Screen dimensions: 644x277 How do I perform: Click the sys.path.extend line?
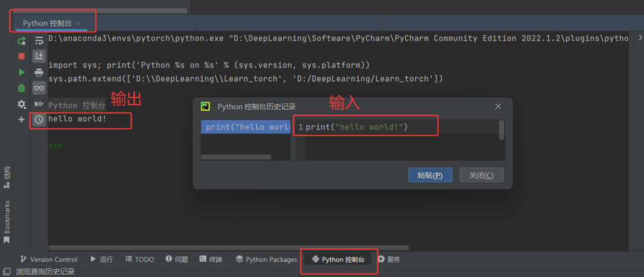[x=245, y=78]
